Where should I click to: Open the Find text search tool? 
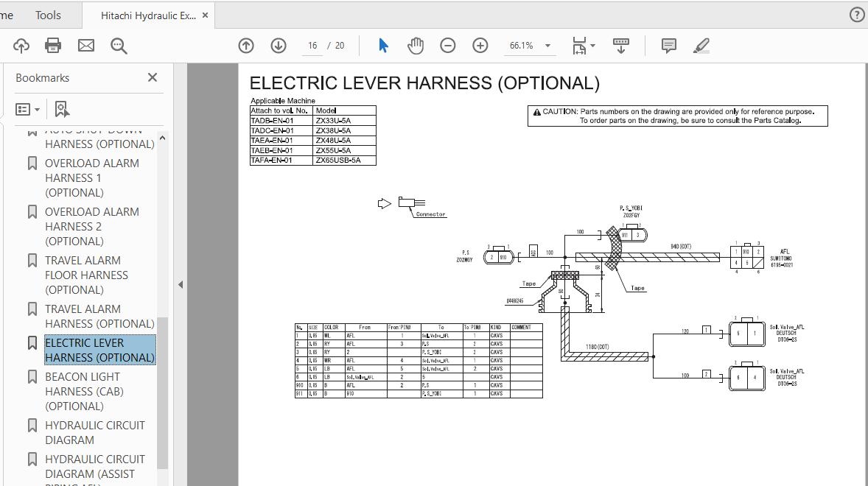tap(119, 46)
